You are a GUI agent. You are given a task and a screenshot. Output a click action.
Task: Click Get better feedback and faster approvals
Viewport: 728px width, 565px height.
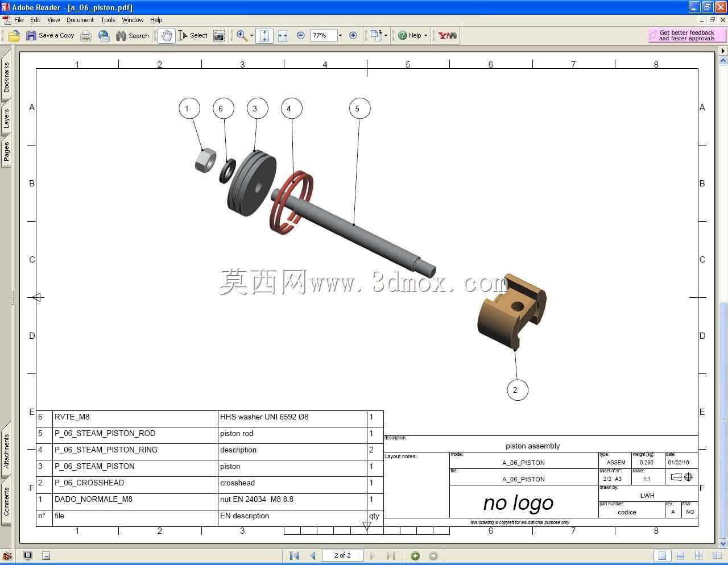pos(686,36)
